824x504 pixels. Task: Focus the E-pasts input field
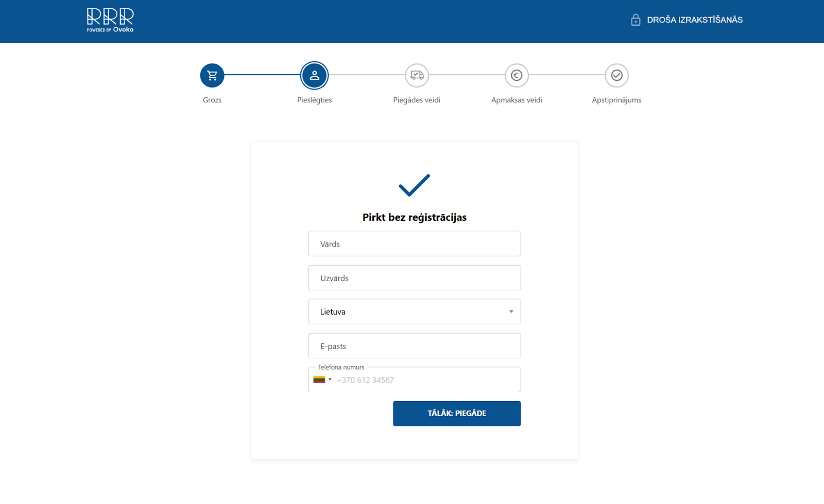[415, 346]
